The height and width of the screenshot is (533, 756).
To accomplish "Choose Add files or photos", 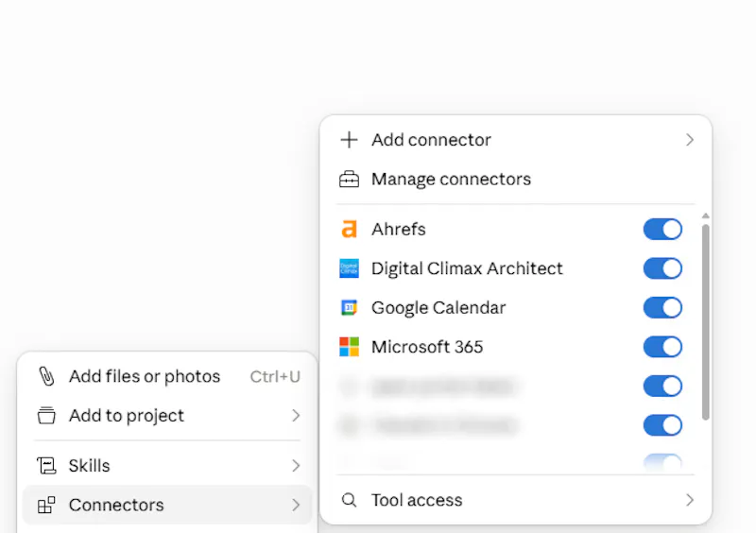I will pyautogui.click(x=168, y=376).
